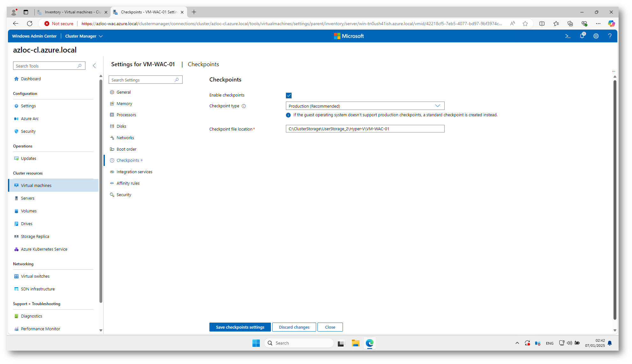Open Affinity rules settings
The width and height of the screenshot is (632, 364).
point(128,183)
